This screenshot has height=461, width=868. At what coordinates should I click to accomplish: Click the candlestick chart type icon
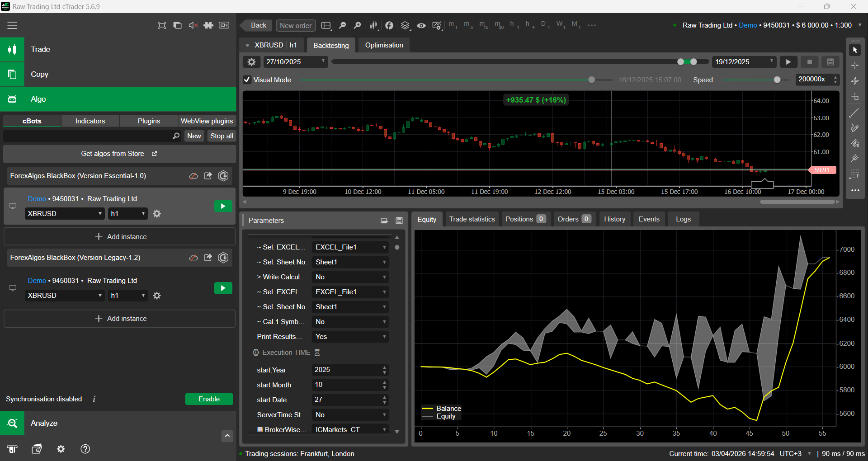[373, 26]
